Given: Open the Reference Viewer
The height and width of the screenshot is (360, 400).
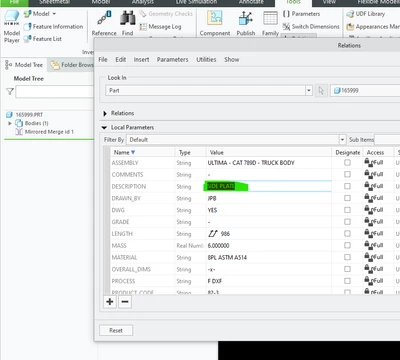Looking at the screenshot, I should (104, 23).
